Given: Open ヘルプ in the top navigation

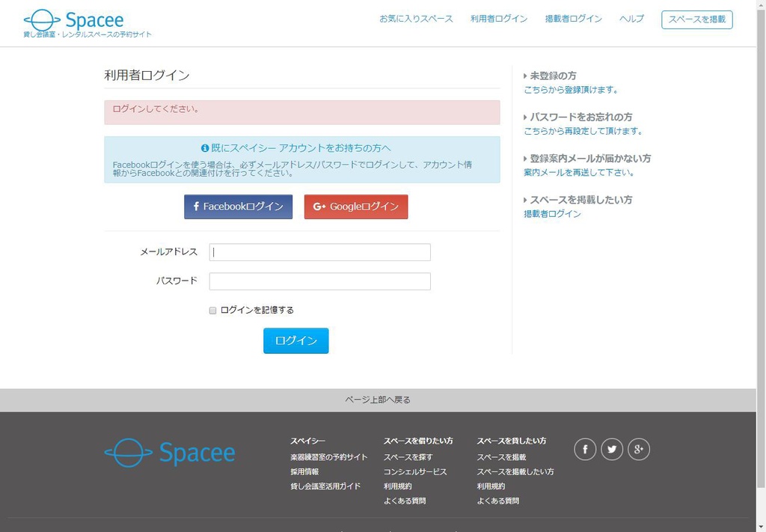Looking at the screenshot, I should point(631,19).
